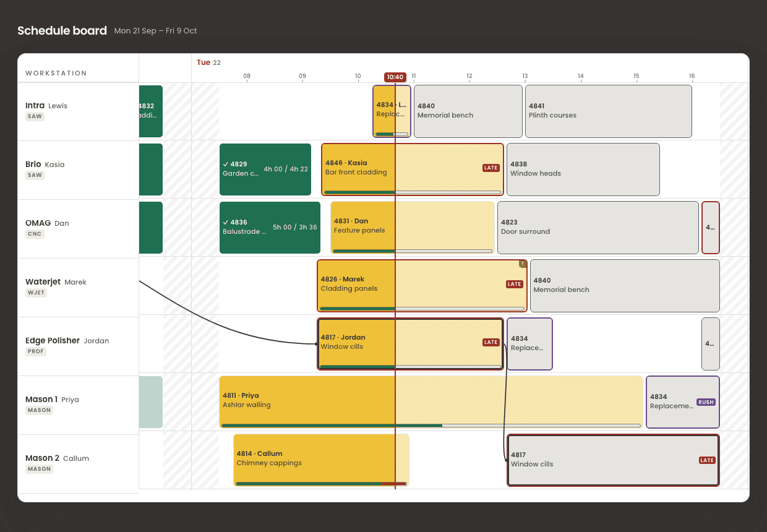The width and height of the screenshot is (767, 532).
Task: Select the Mason 2 Callum workstation row
Action: 78,463
